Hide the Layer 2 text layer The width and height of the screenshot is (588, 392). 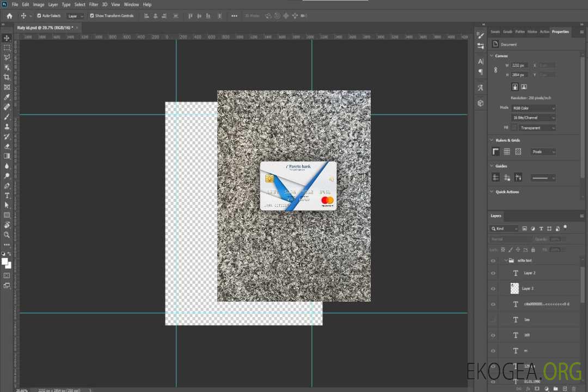[x=493, y=273]
